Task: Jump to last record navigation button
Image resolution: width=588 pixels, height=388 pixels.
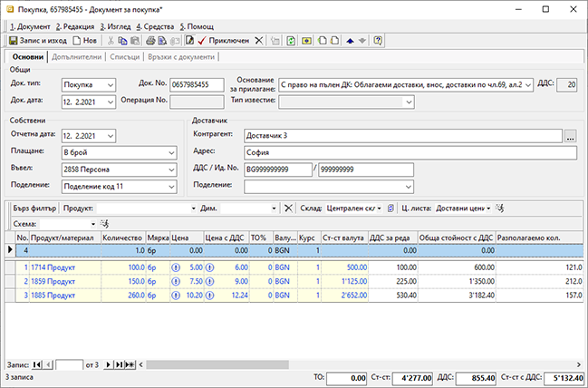Action: pos(120,364)
